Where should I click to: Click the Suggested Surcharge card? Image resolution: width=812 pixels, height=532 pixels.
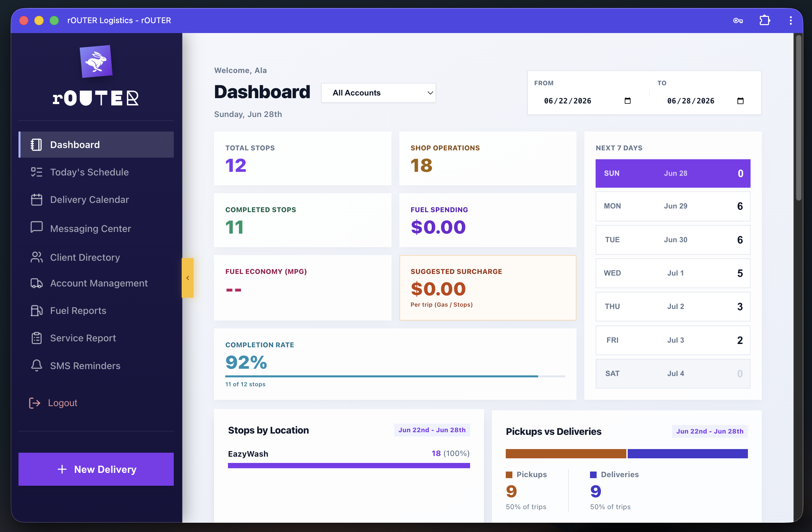(488, 288)
